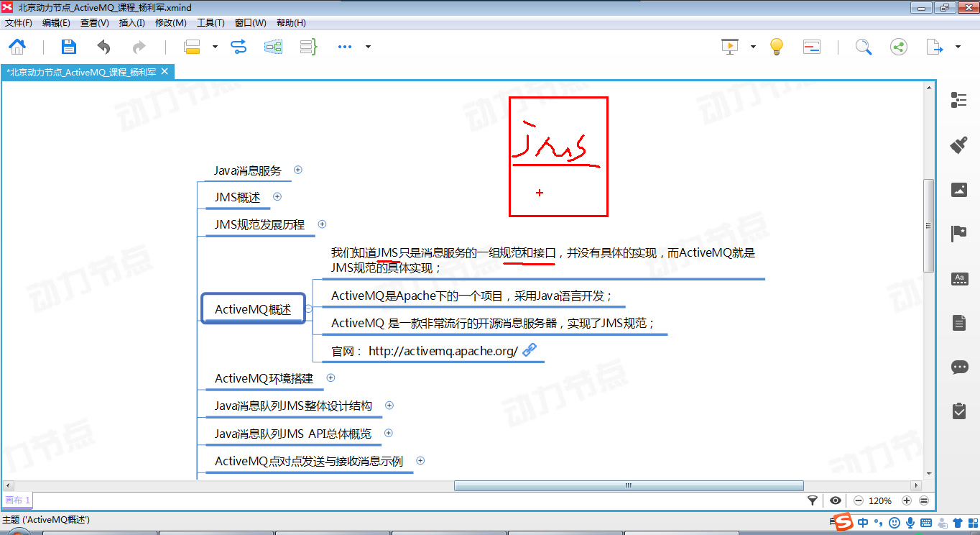980x535 pixels.
Task: Open the filter funnel in status bar
Action: click(813, 500)
